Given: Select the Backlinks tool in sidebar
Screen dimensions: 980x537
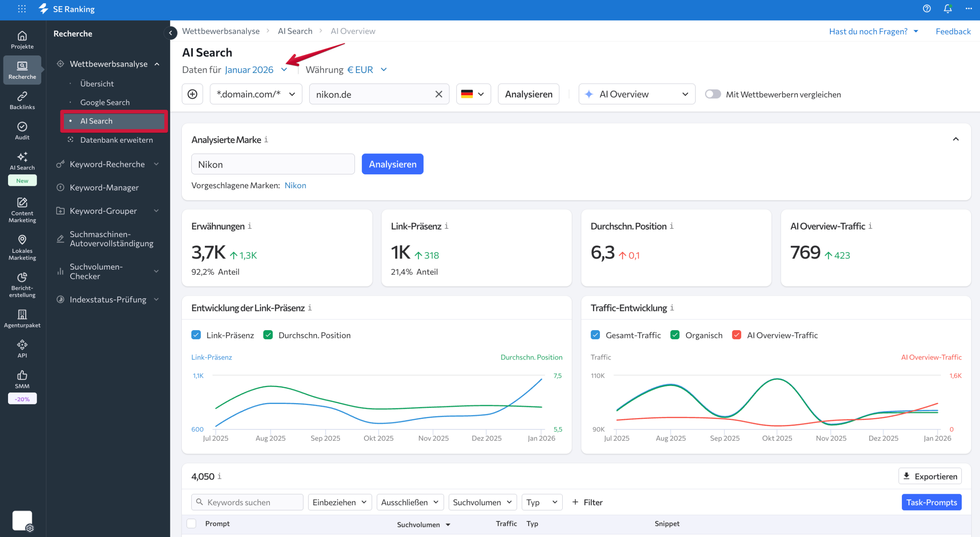Looking at the screenshot, I should pyautogui.click(x=22, y=100).
